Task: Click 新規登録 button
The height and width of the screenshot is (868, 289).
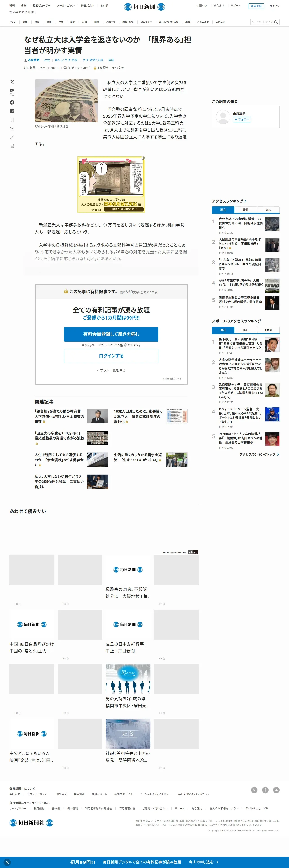Action: (x=256, y=6)
